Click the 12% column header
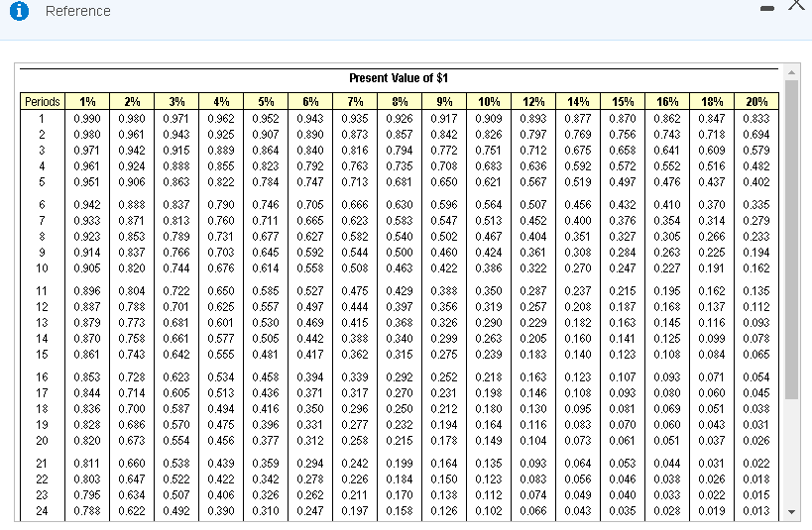Screen dimensions: 812x530 532,101
